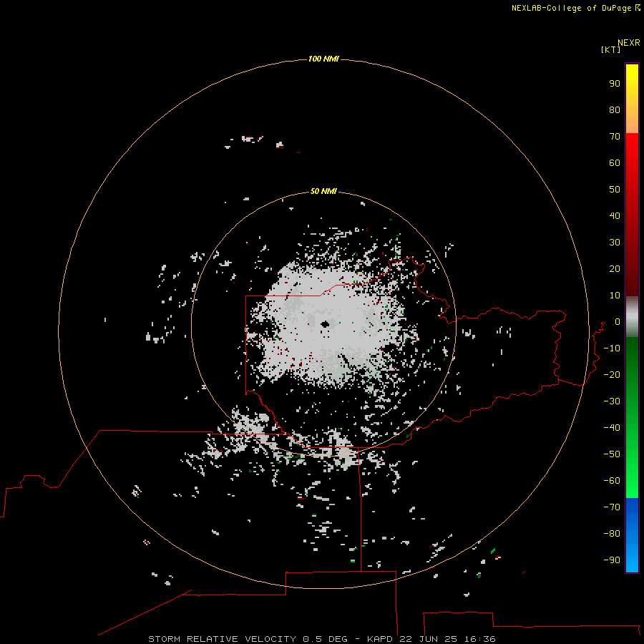This screenshot has width=644, height=644.
Task: Select the 100 NMI range ring label
Action: (x=323, y=59)
